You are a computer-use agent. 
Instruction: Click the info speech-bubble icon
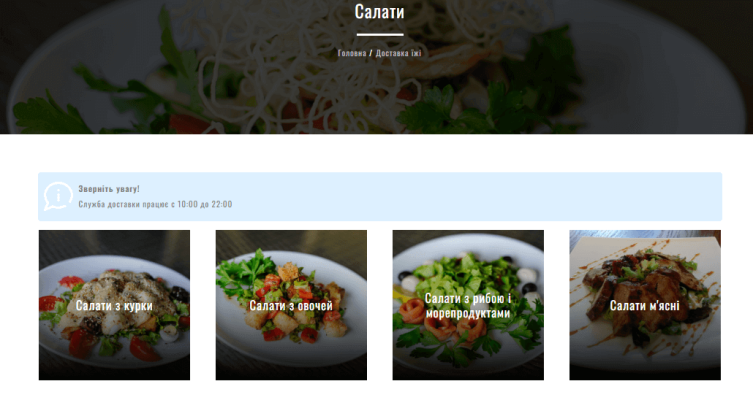click(58, 196)
